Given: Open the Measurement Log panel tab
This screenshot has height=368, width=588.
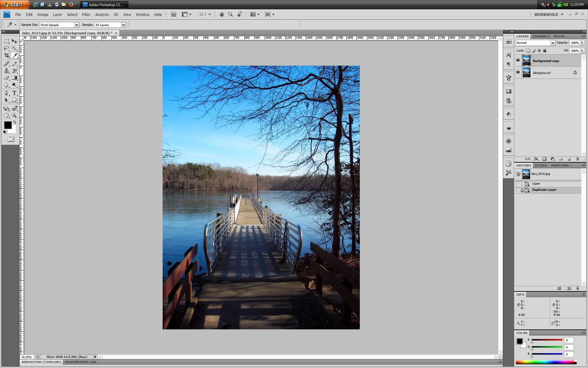Looking at the screenshot, I should (x=81, y=362).
